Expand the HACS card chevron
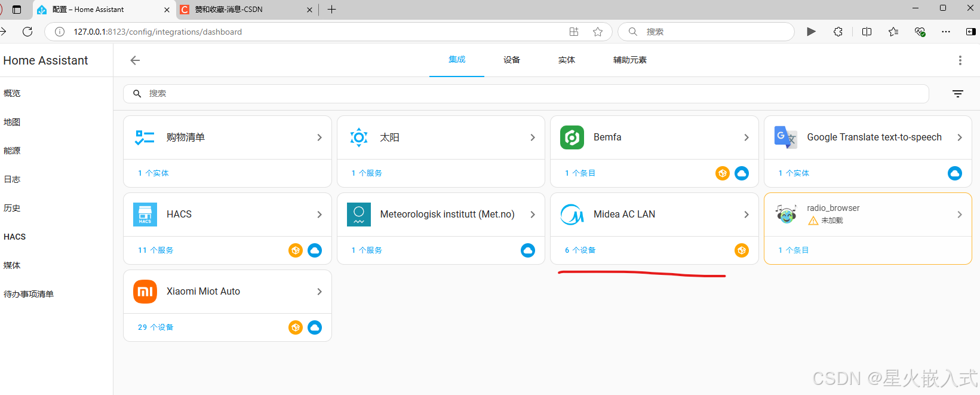 pyautogui.click(x=320, y=215)
